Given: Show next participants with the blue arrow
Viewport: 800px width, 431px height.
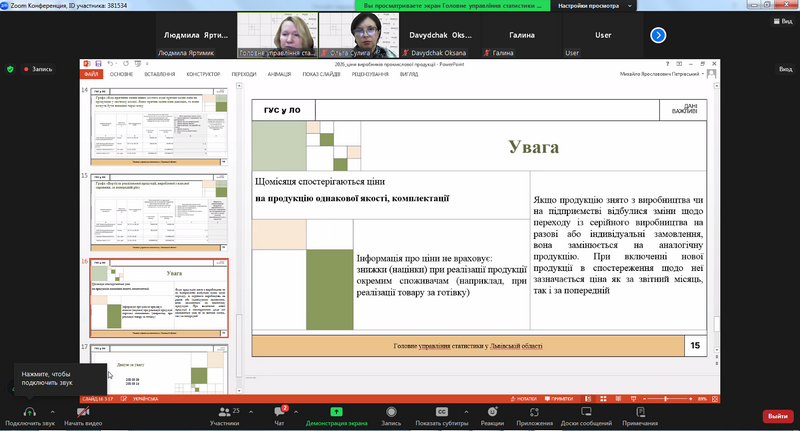Looking at the screenshot, I should [658, 35].
